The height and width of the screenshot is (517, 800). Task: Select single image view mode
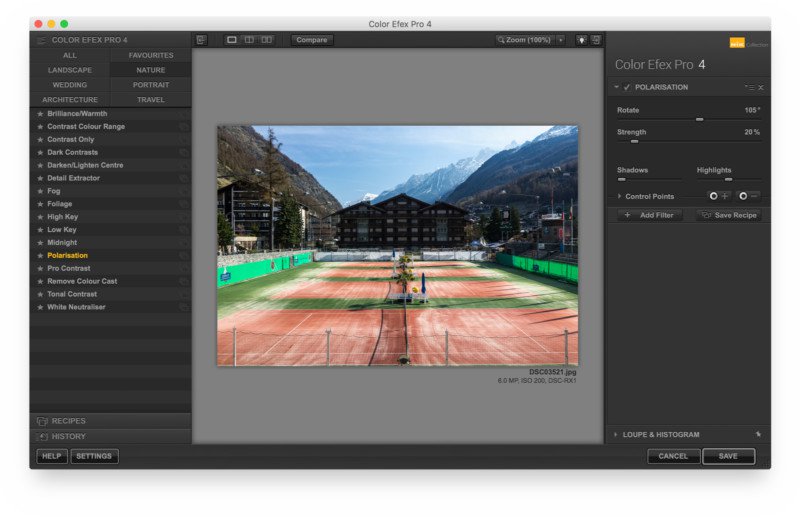232,40
